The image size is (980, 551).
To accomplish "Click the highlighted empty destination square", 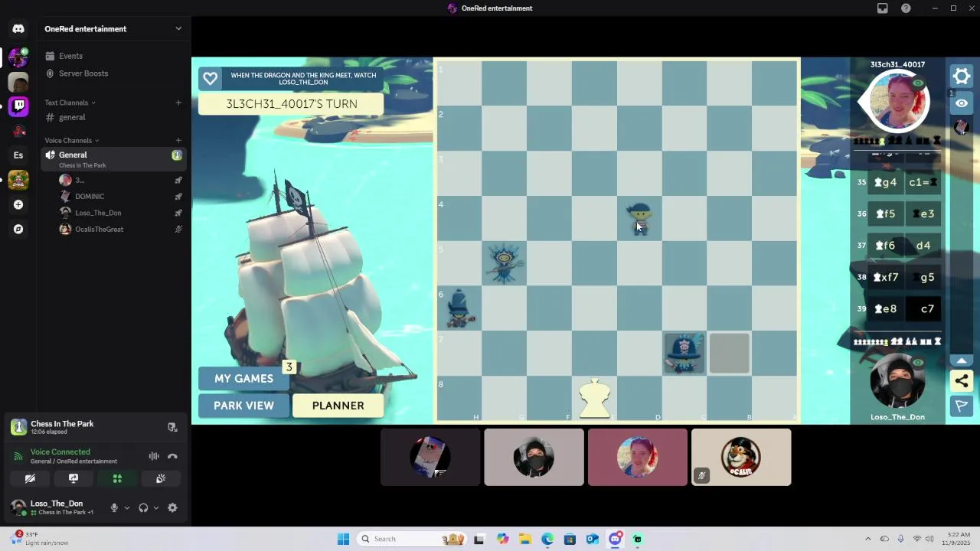I will [729, 353].
